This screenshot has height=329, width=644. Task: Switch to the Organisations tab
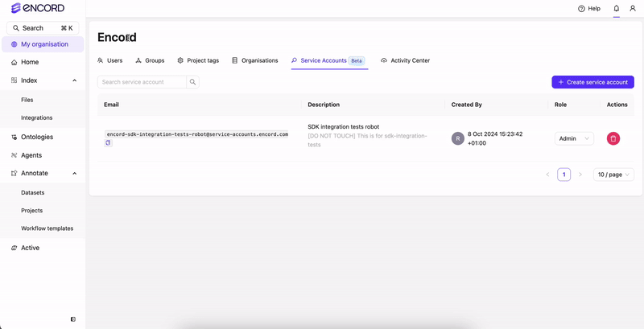255,60
